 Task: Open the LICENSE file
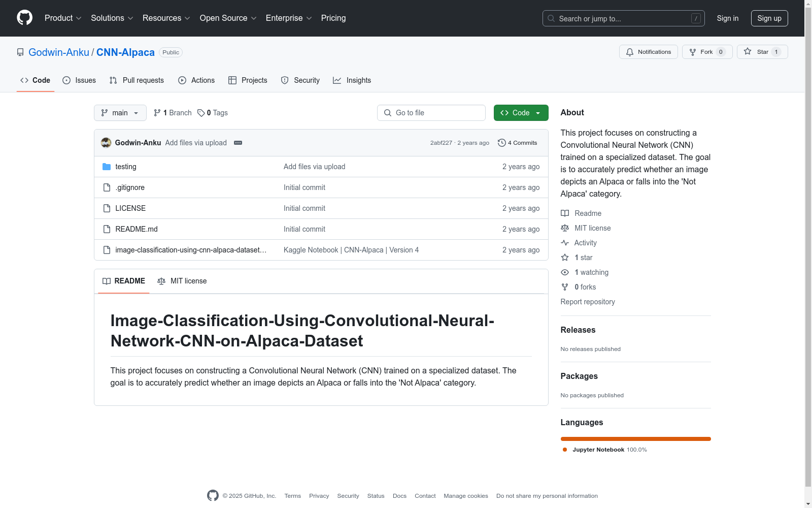[x=130, y=208]
